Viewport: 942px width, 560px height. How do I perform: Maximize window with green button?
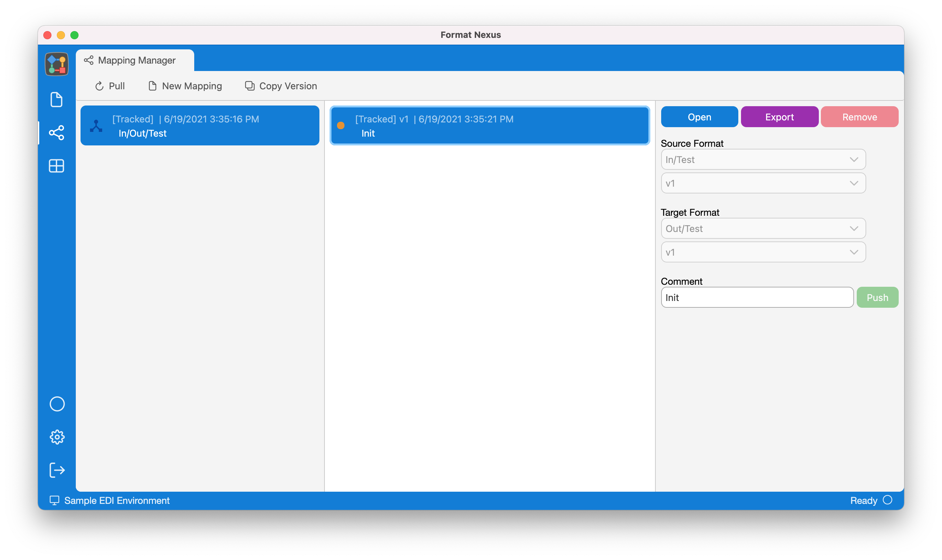click(74, 35)
